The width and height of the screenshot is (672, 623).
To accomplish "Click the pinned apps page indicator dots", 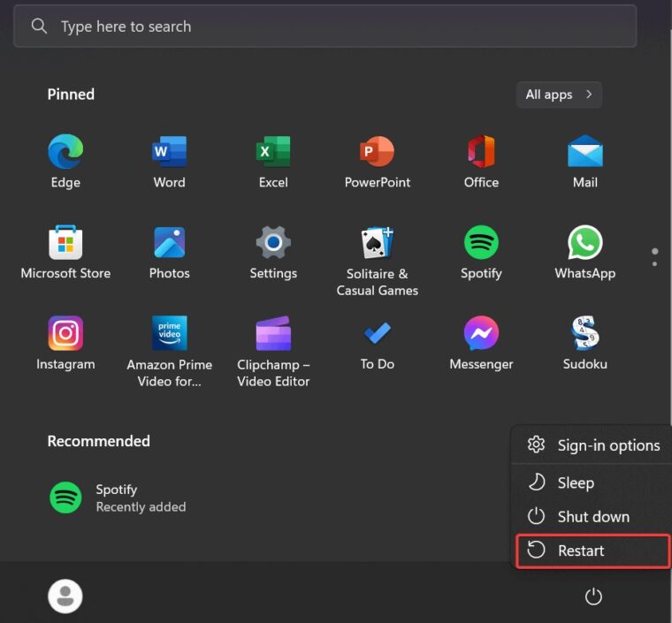I will [x=655, y=257].
